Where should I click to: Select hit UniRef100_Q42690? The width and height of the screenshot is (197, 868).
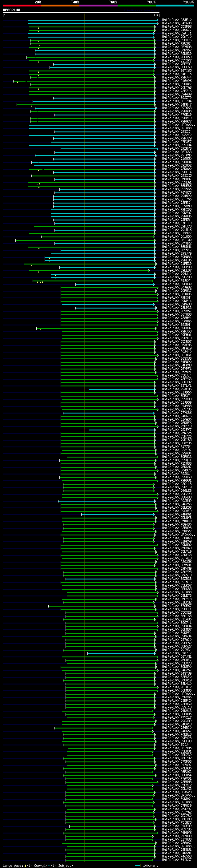point(176,23)
